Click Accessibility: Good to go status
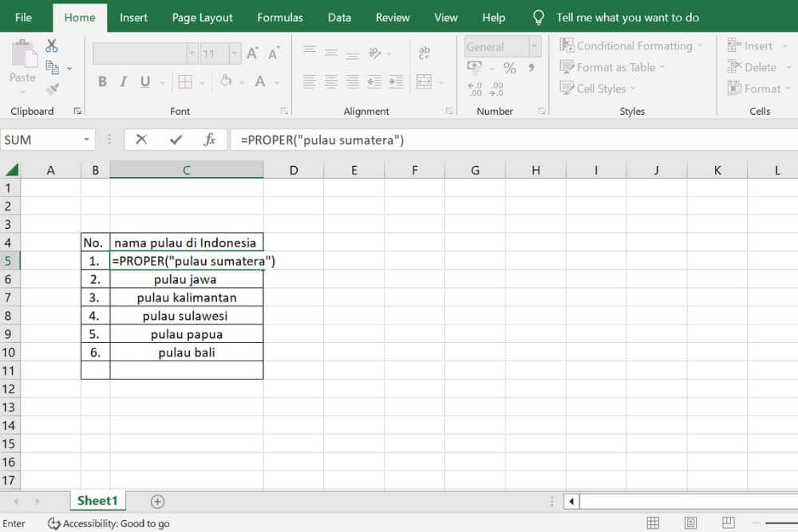The height and width of the screenshot is (532, 798). (109, 524)
